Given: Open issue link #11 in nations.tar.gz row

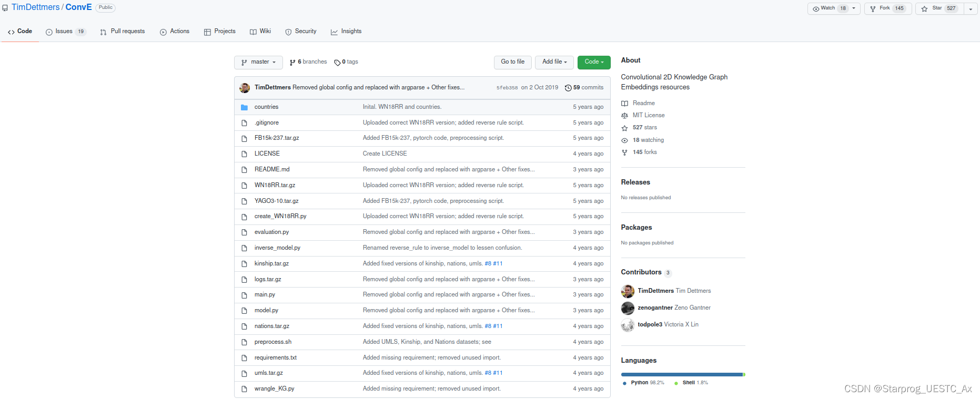Looking at the screenshot, I should tap(498, 326).
